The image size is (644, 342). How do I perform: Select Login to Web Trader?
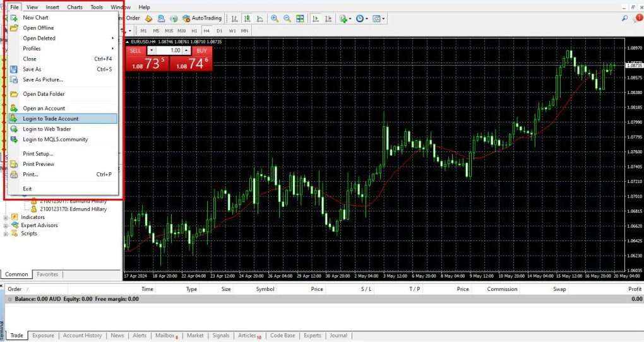(63, 129)
